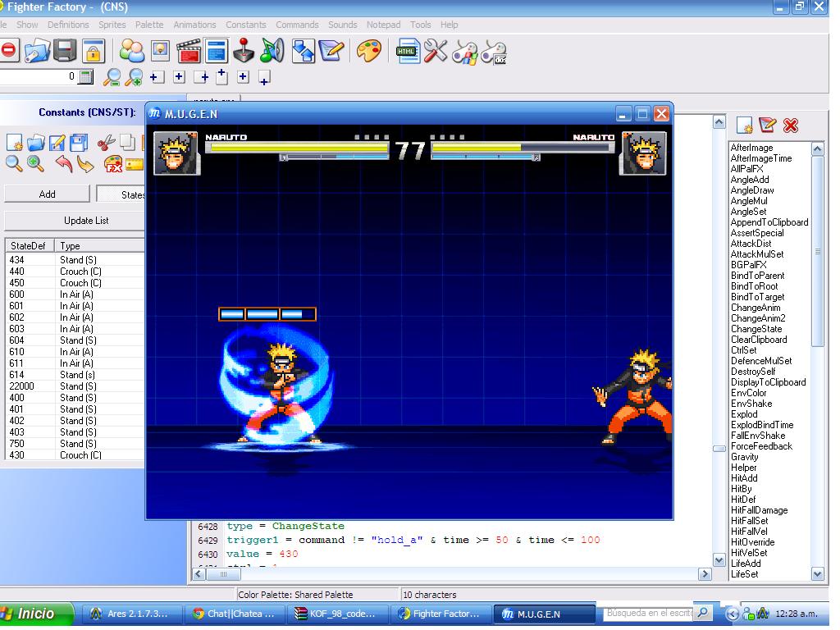Select the Constants document icon
Image resolution: width=840 pixels, height=630 pixels.
217,52
